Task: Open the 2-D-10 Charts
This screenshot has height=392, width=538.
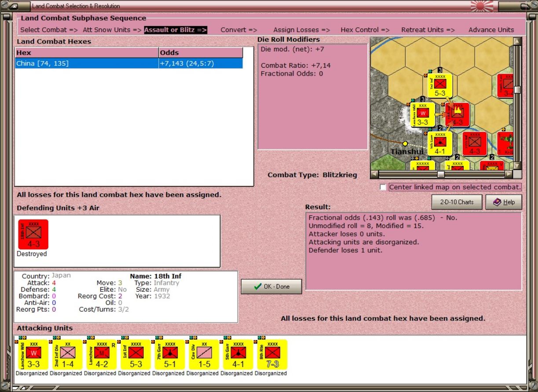Action: [x=457, y=202]
